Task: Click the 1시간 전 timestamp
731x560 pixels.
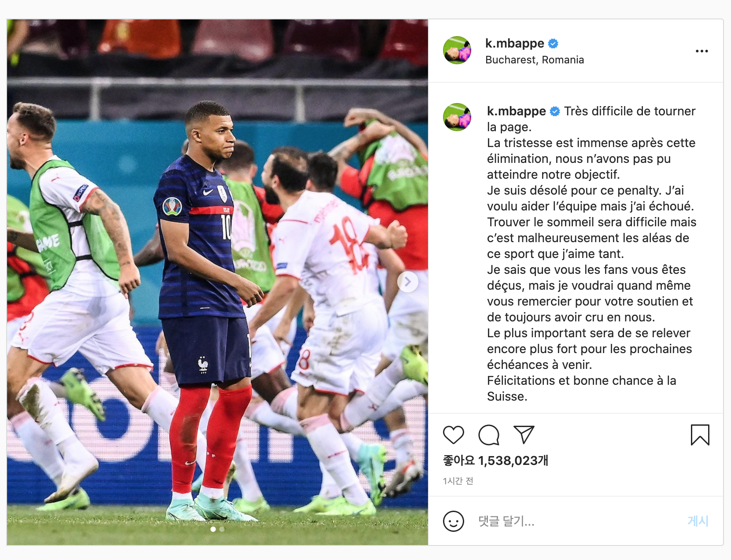Action: [x=458, y=481]
